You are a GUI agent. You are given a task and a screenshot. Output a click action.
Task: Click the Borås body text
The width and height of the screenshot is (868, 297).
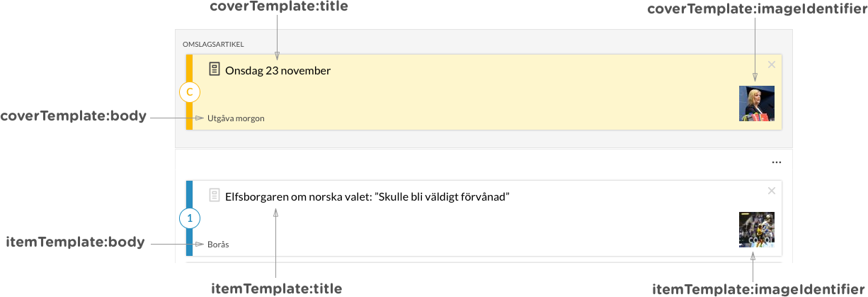(x=218, y=245)
